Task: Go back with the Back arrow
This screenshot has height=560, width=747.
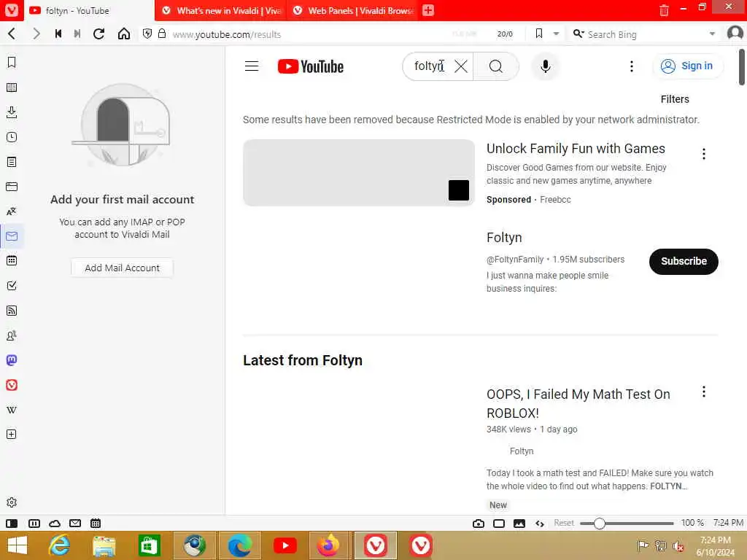Action: click(x=12, y=34)
